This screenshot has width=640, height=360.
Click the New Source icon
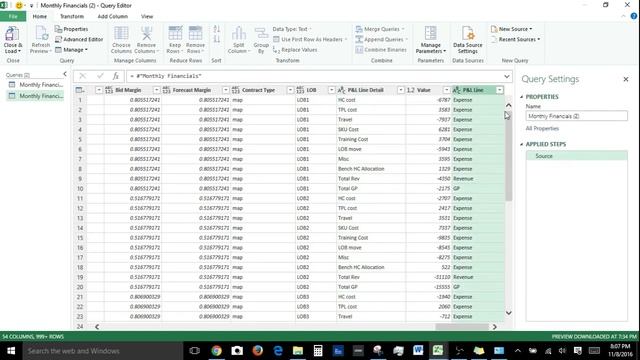(x=494, y=29)
